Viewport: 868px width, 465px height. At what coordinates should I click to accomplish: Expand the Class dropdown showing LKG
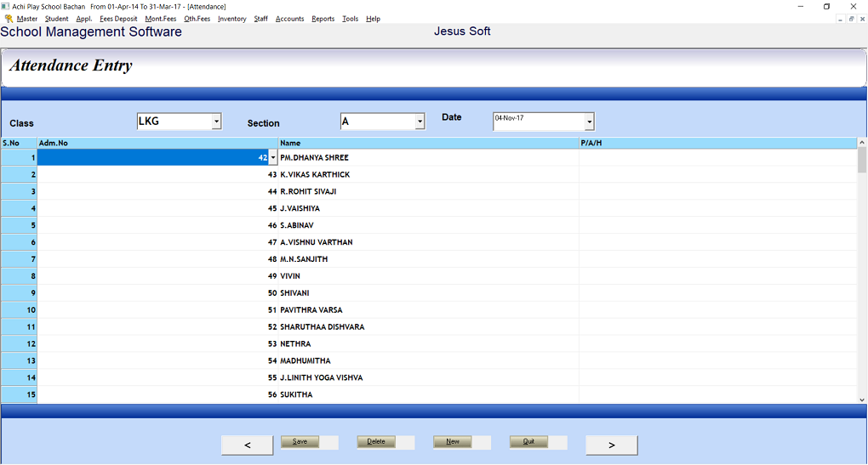point(216,122)
